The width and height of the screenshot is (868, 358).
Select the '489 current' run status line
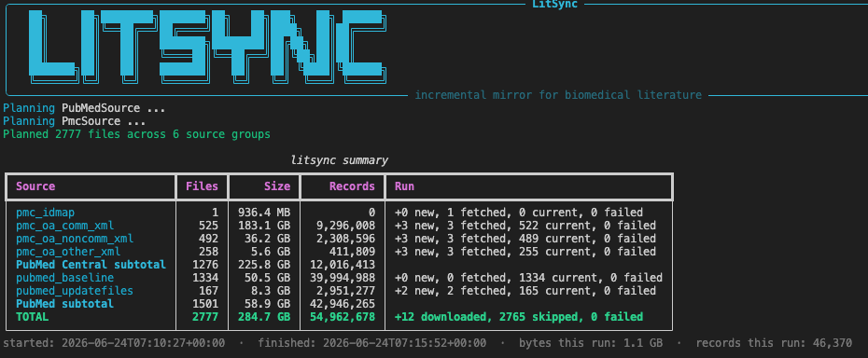coord(525,239)
